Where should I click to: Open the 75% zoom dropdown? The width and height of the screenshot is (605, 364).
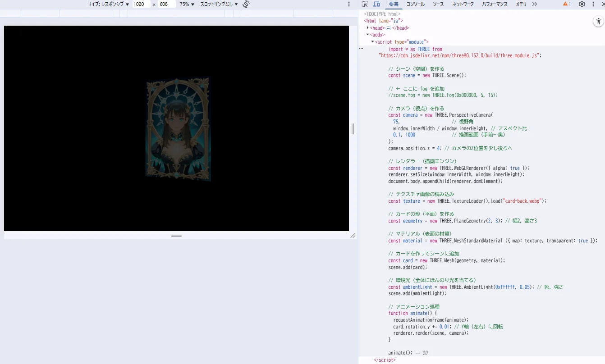click(187, 4)
